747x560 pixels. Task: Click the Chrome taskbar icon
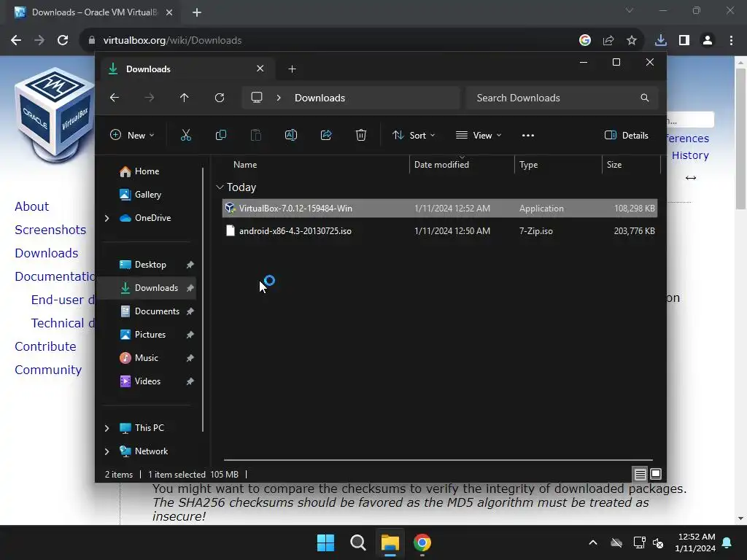tap(422, 542)
